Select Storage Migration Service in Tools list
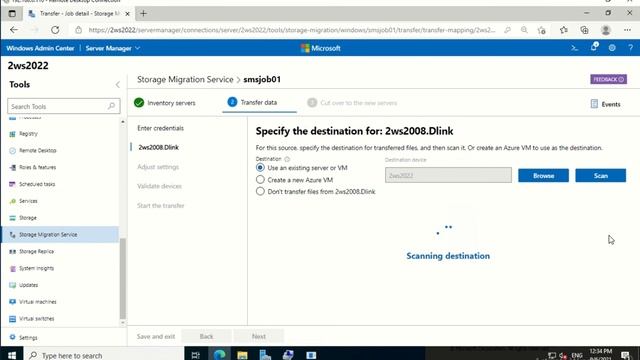The image size is (640, 360). (60, 235)
